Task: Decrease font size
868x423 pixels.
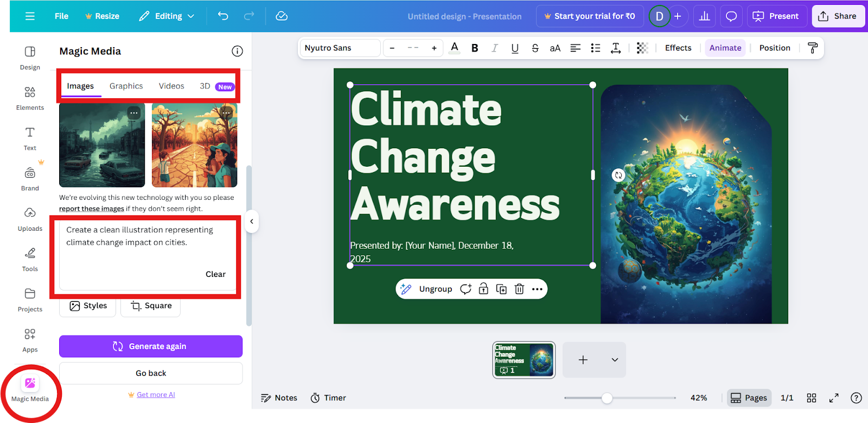Action: (x=392, y=48)
